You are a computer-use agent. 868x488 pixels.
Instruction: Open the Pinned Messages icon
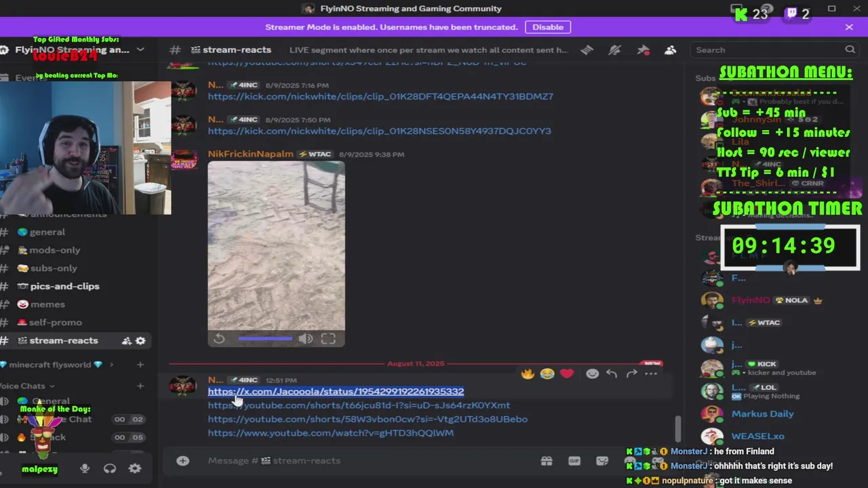643,49
